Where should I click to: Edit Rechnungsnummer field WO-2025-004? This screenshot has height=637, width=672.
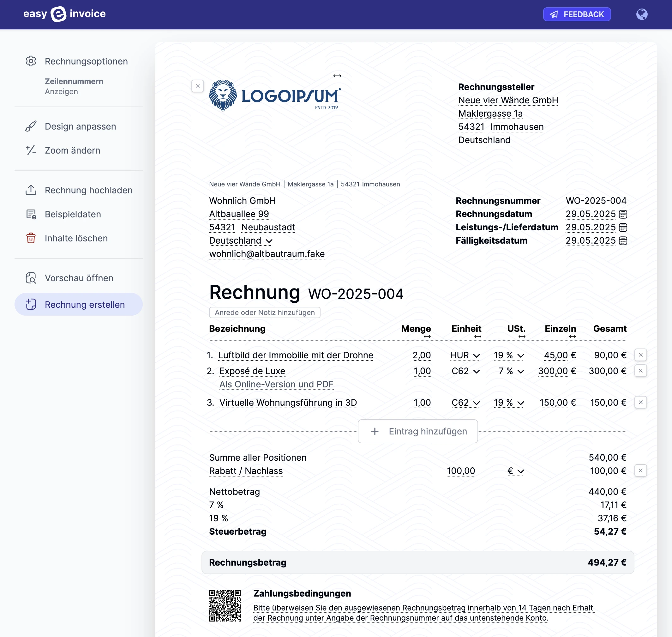(x=596, y=201)
